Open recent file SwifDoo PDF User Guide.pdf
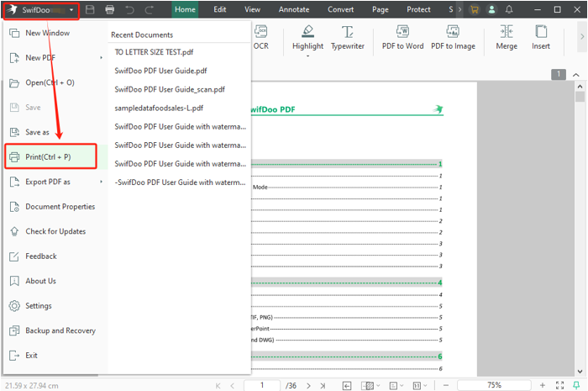This screenshot has width=588, height=391. (160, 71)
